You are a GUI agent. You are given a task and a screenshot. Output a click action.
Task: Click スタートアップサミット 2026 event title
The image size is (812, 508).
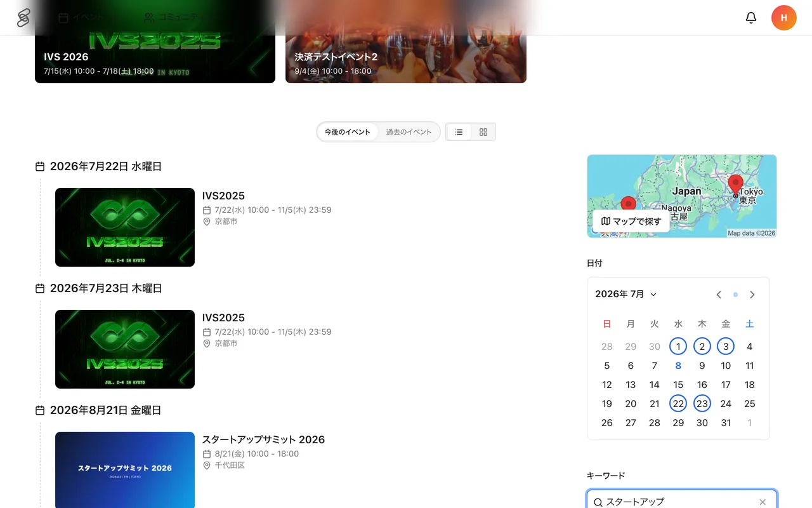[263, 440]
